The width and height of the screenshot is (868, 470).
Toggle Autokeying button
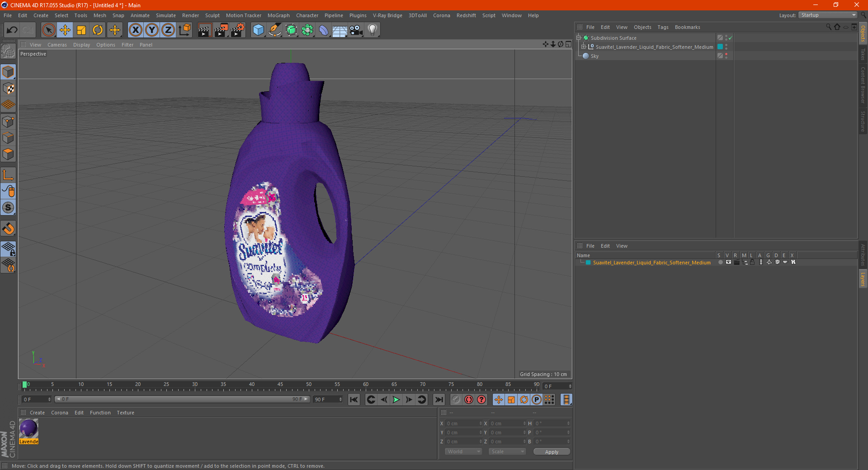coord(469,399)
